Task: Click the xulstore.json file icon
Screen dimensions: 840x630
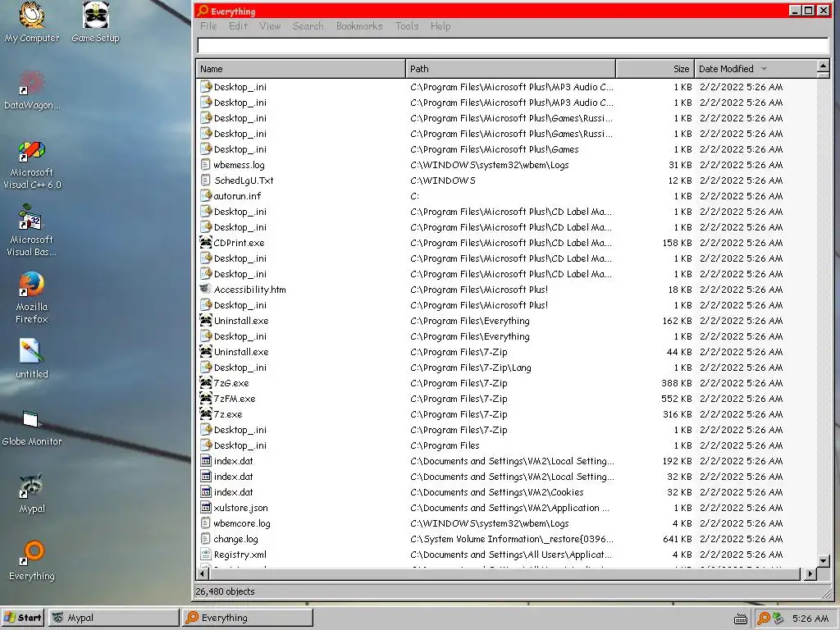Action: click(206, 507)
